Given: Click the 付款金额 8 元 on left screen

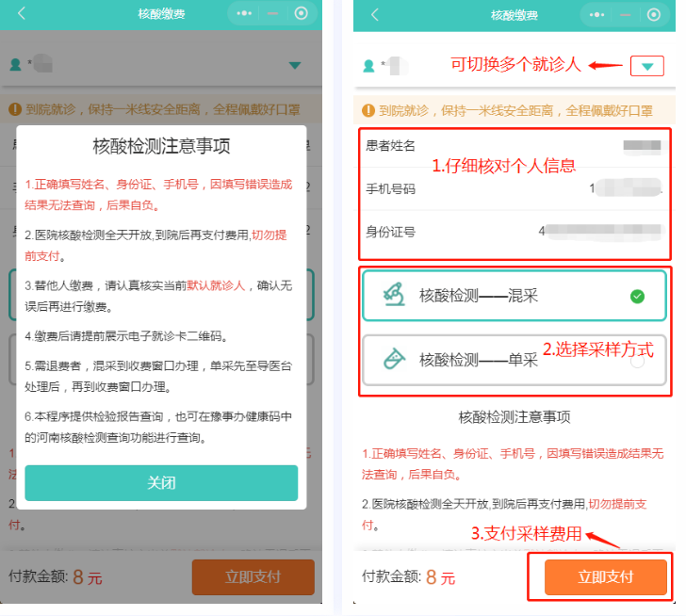Looking at the screenshot, I should tap(56, 577).
